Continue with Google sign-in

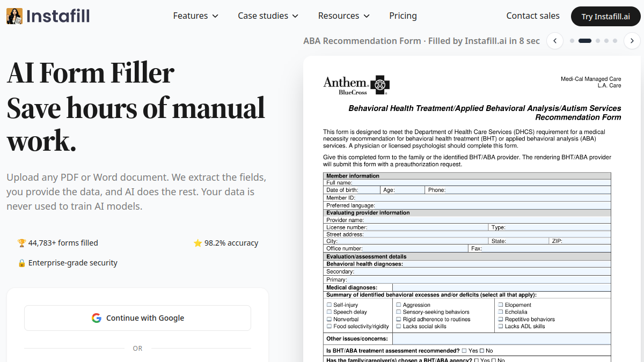[x=137, y=318]
